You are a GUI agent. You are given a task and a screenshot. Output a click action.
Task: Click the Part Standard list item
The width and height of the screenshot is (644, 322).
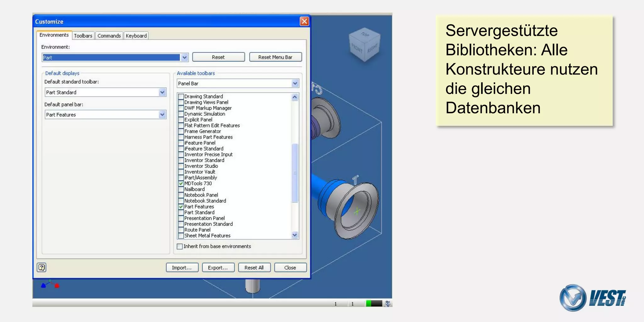(199, 213)
